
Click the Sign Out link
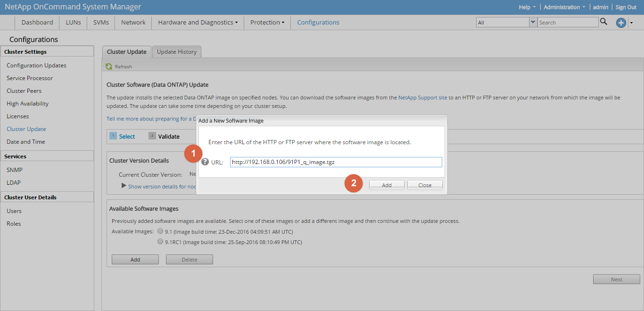[x=626, y=7]
